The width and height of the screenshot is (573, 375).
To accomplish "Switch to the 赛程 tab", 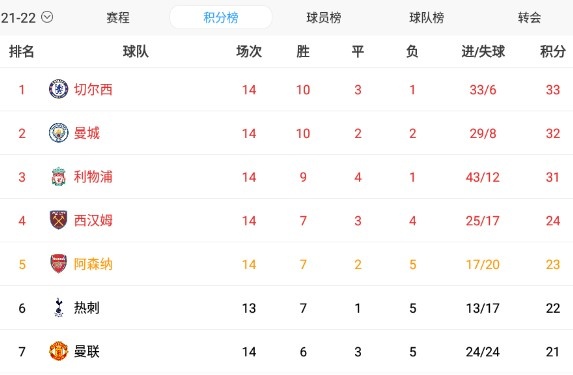I will tap(118, 17).
